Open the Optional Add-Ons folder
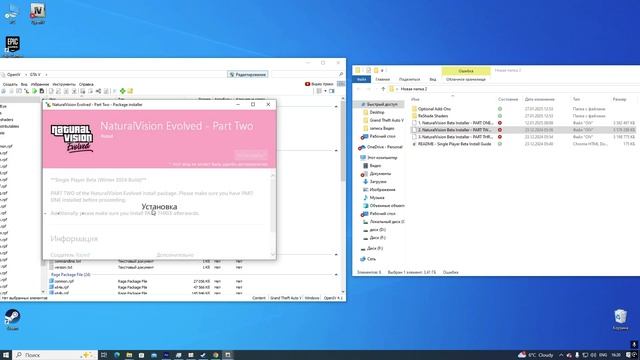The width and height of the screenshot is (640, 360). click(x=434, y=109)
